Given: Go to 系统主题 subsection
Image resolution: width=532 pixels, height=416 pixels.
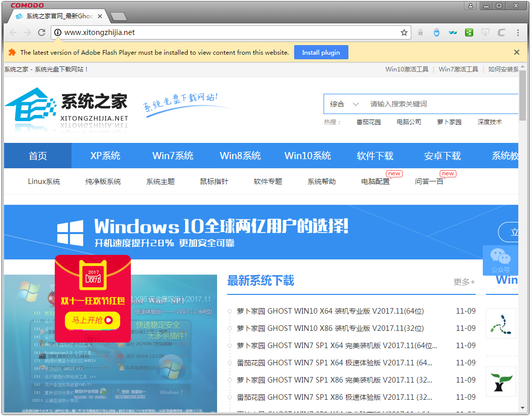Looking at the screenshot, I should point(160,182).
